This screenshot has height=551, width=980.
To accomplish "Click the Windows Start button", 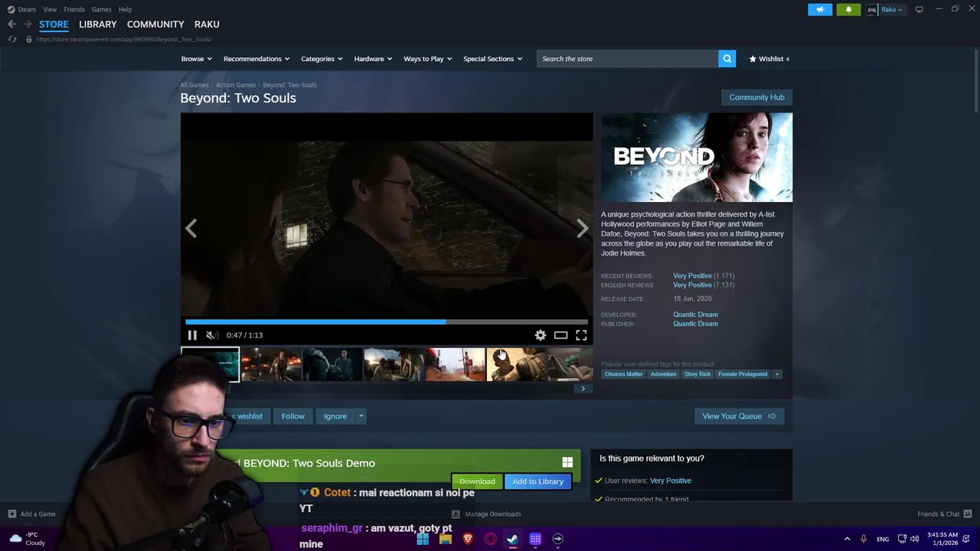I will coord(423,539).
